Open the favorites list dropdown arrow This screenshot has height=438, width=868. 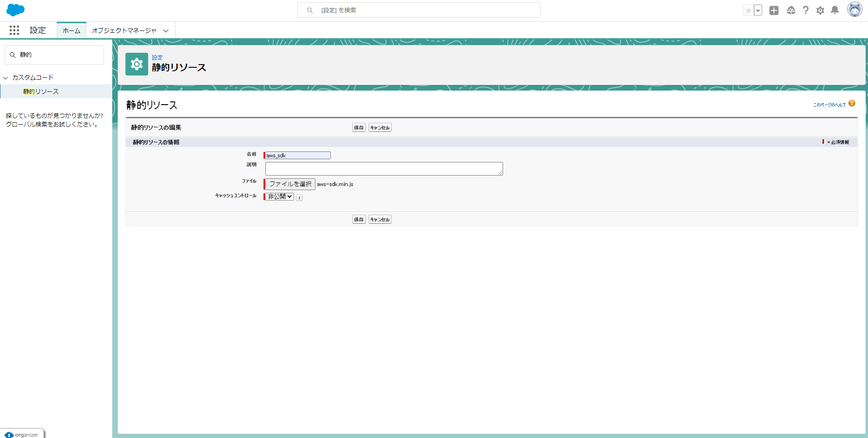coord(758,10)
